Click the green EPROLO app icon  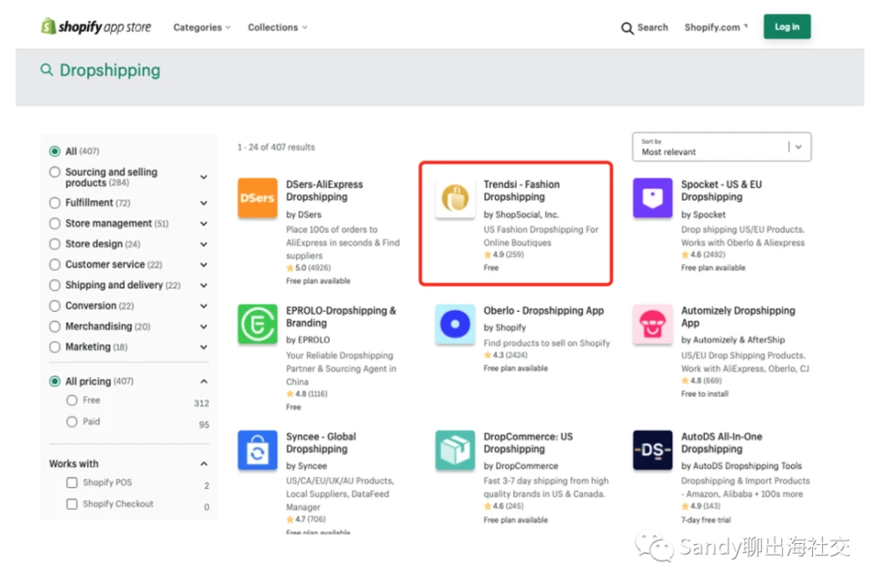(258, 324)
